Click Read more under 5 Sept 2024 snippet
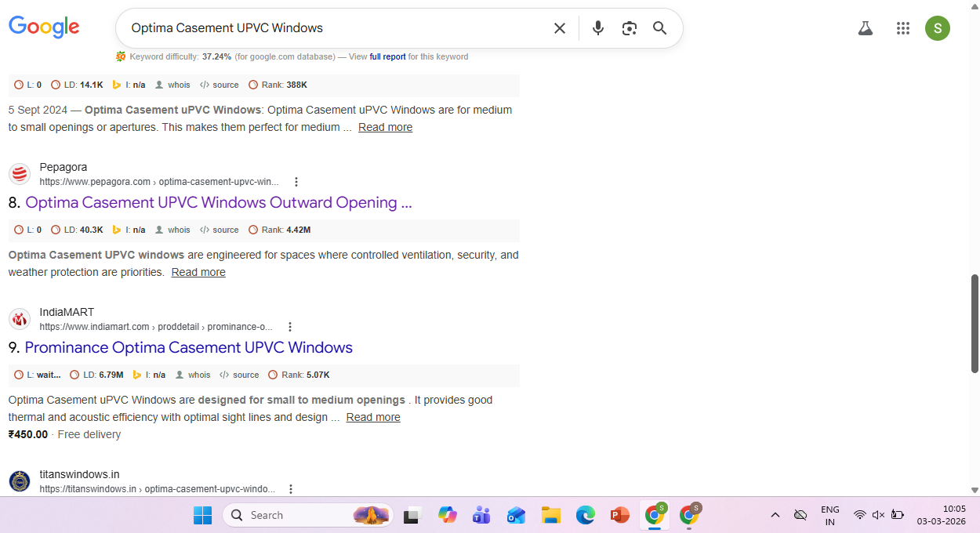980x533 pixels. pos(385,127)
